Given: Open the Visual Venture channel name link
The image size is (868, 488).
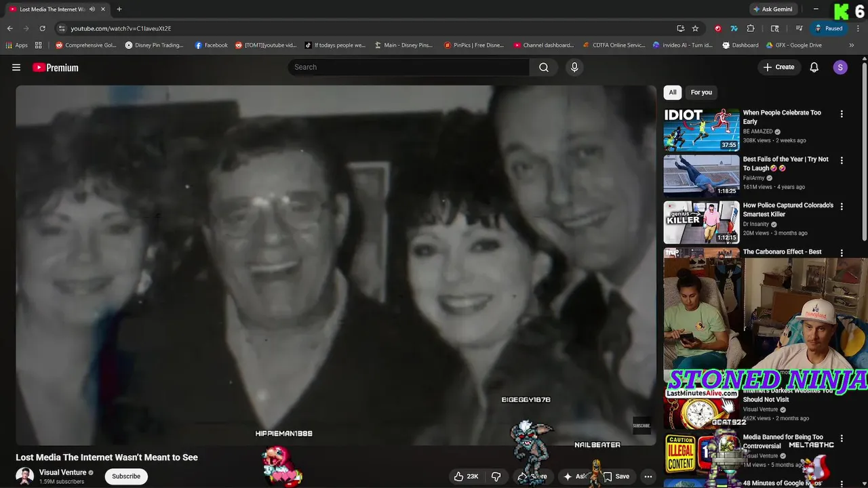Looking at the screenshot, I should coord(62,472).
